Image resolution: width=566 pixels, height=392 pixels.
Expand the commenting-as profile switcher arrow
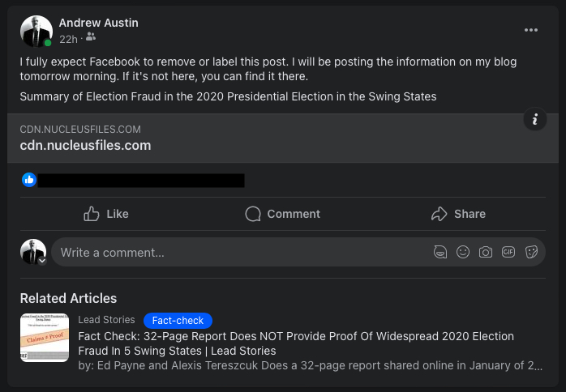[x=42, y=261]
